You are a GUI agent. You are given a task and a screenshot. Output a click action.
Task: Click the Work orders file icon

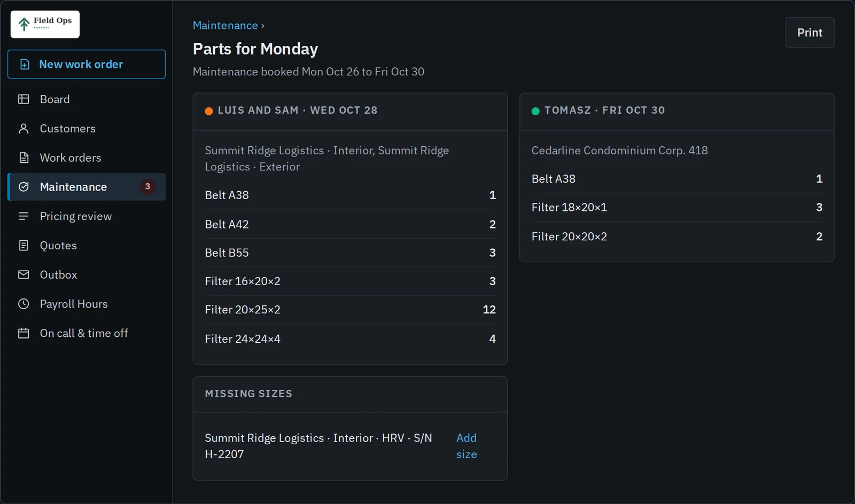[x=24, y=157]
